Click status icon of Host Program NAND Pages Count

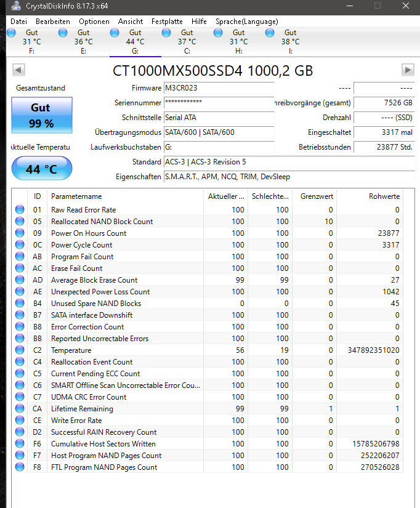(x=20, y=455)
